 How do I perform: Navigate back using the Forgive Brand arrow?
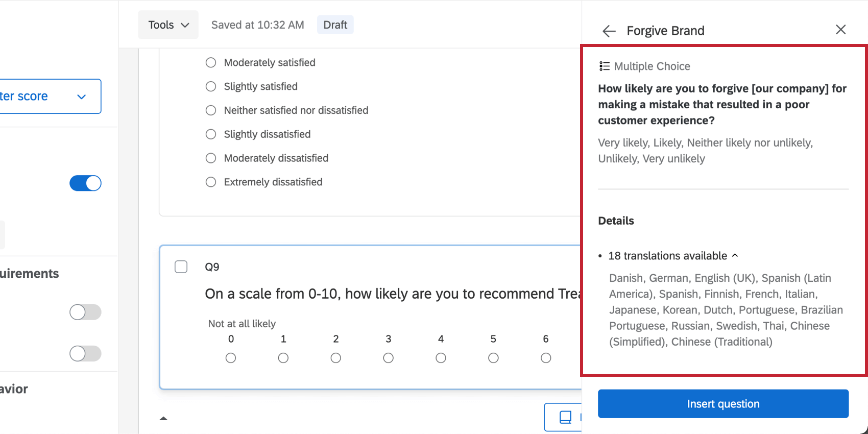(x=609, y=31)
